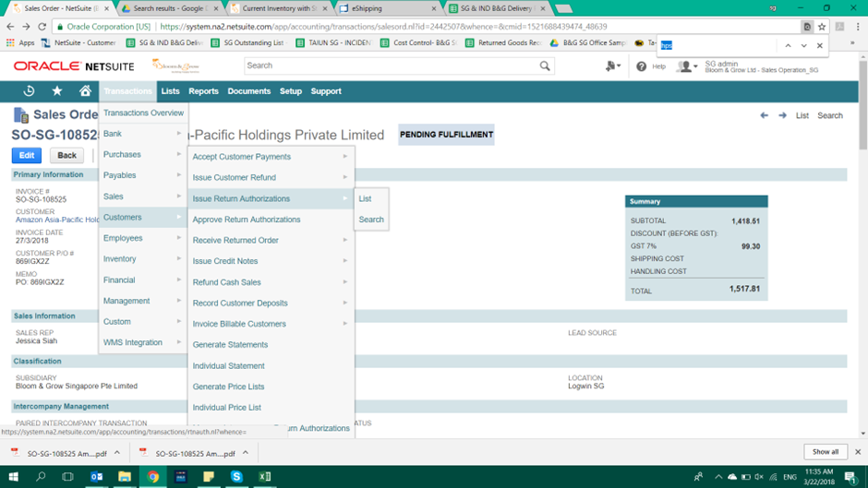Open Outlook from the taskbar
868x488 pixels.
[96, 476]
